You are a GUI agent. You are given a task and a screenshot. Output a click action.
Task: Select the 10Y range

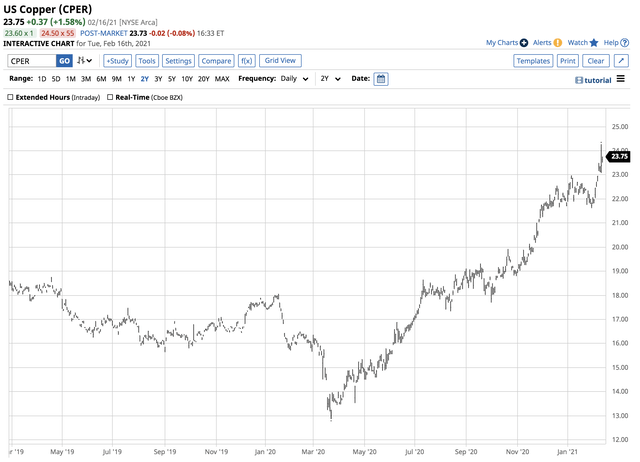point(187,79)
